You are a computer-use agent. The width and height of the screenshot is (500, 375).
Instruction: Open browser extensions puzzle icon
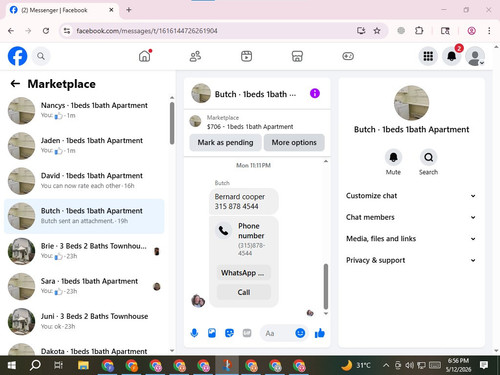pyautogui.click(x=419, y=31)
